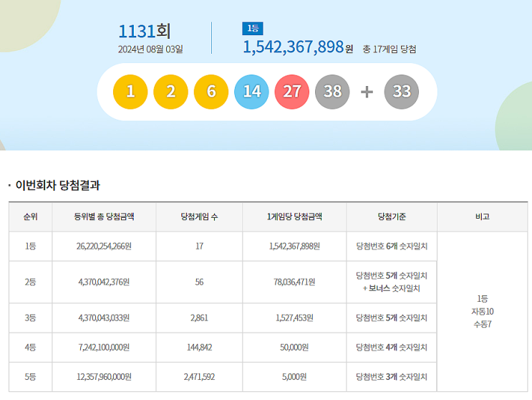Screen dimensions: 532x400
Task: Click total prize 7,242,100,000원 cell
Action: tap(104, 348)
